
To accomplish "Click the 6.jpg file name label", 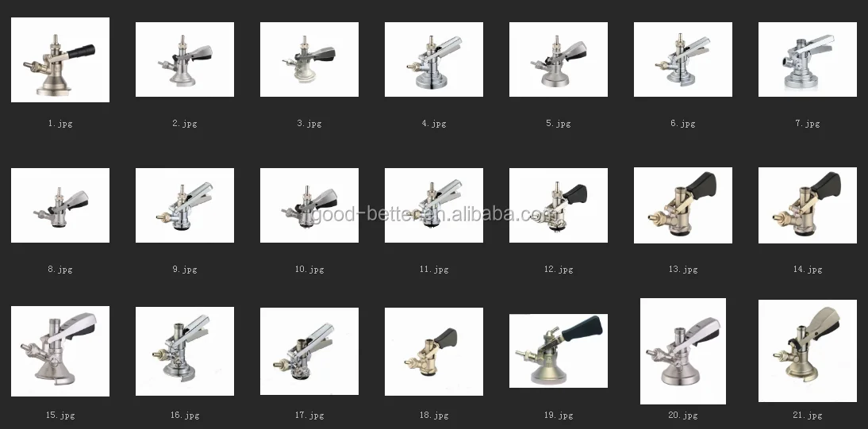I will tap(683, 124).
